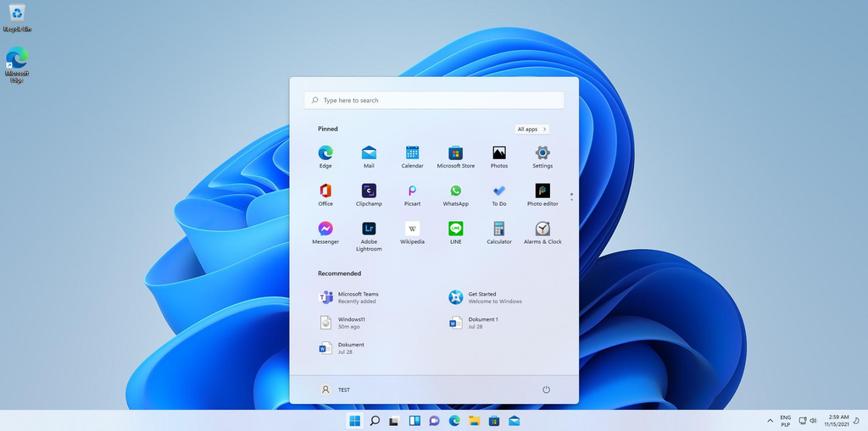This screenshot has width=868, height=431.
Task: Select the Recycle Bin desktop icon
Action: point(17,18)
